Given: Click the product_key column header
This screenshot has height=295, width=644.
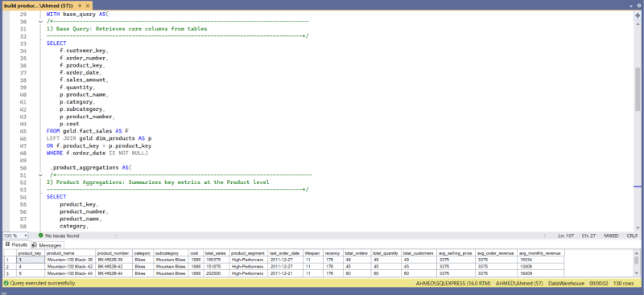Looking at the screenshot, I should click(30, 253).
